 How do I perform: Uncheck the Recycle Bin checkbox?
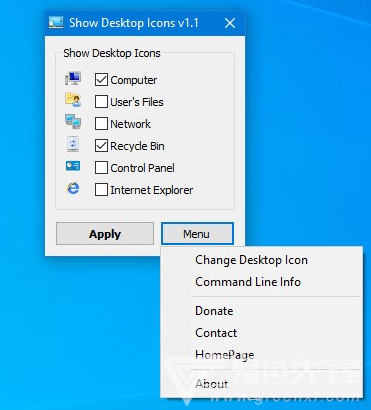point(101,146)
